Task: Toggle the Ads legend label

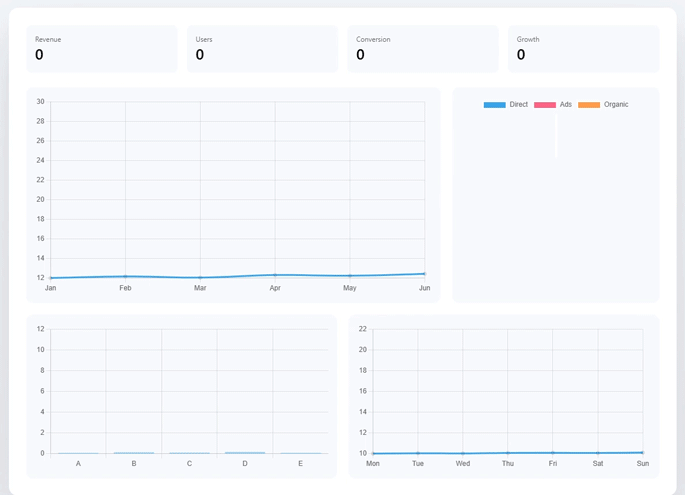Action: click(x=565, y=105)
